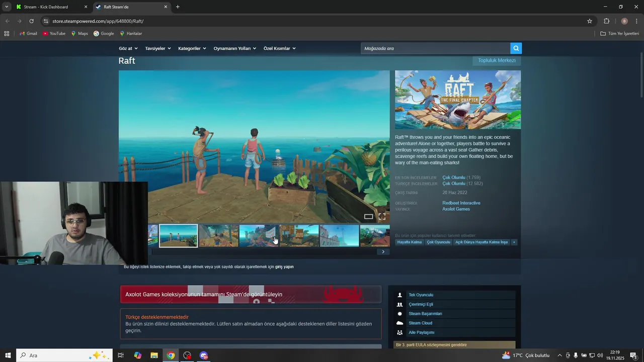Open the Gmail bookmark
644x362 pixels.
[x=28, y=34]
